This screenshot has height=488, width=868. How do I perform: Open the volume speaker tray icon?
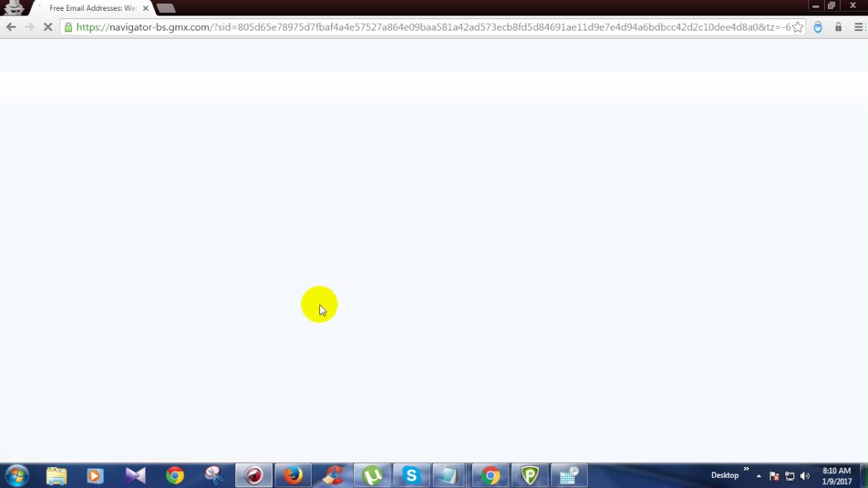805,476
